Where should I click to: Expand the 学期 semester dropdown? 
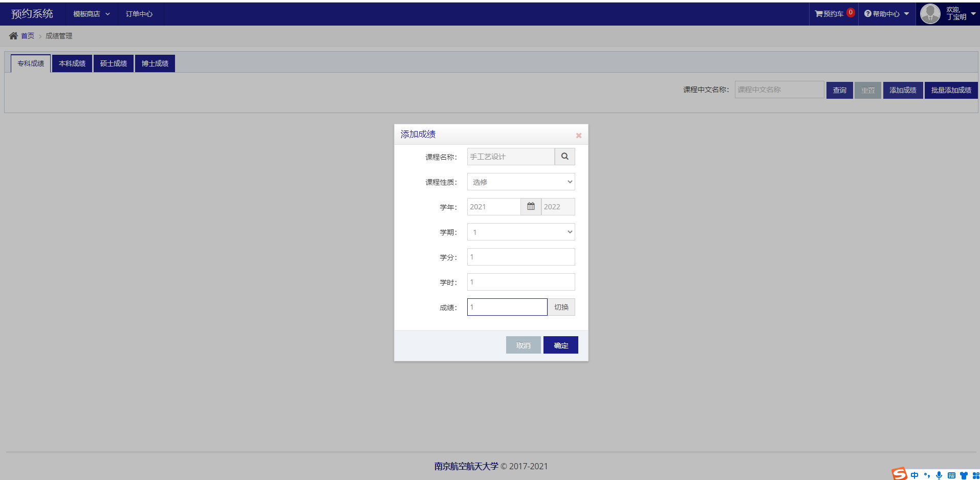pyautogui.click(x=521, y=232)
